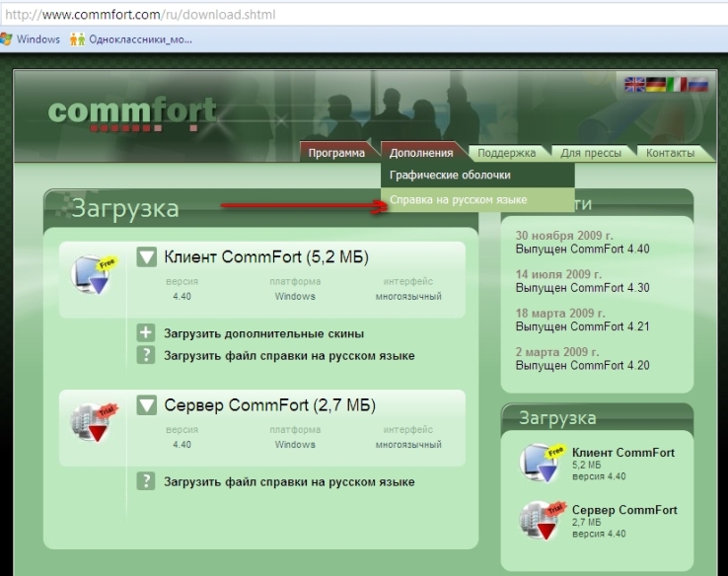The width and height of the screenshot is (728, 576).
Task: Click the Сервер CommFort trial icon
Action: tap(95, 422)
